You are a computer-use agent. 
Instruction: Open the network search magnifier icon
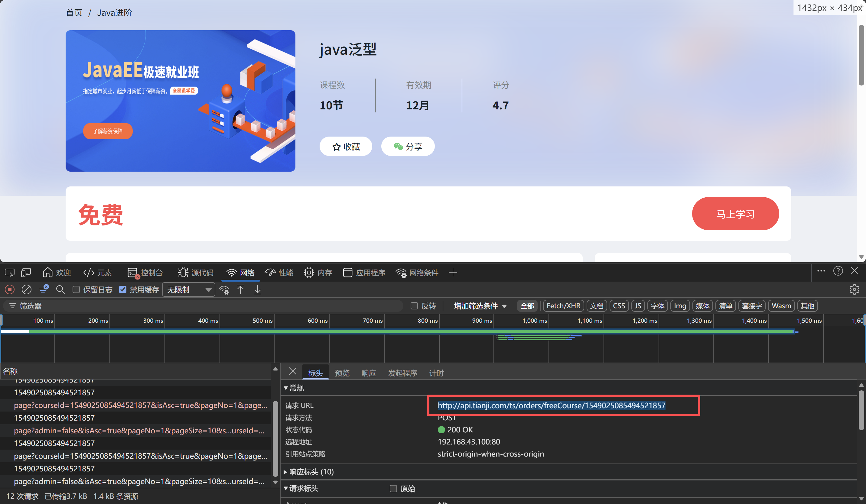pyautogui.click(x=60, y=290)
